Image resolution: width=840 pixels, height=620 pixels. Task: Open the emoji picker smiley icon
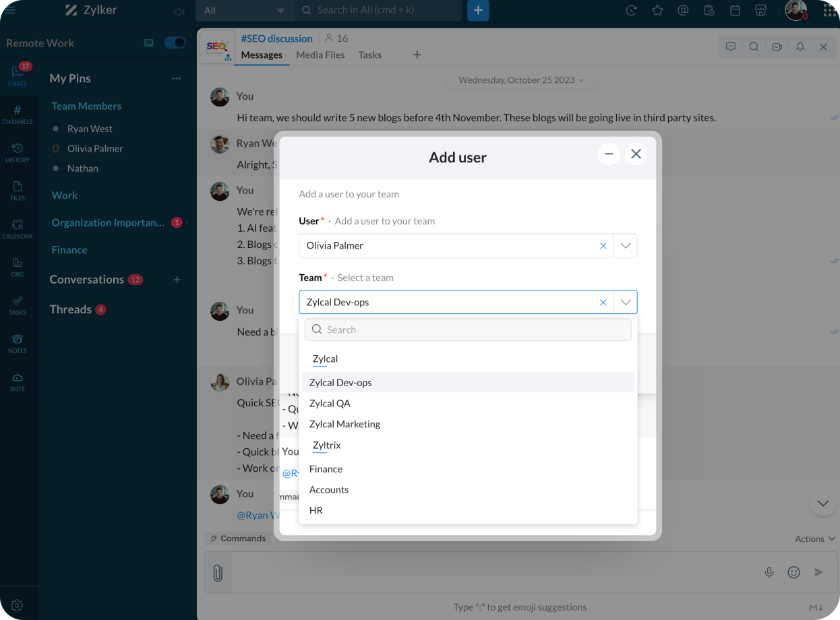click(794, 572)
